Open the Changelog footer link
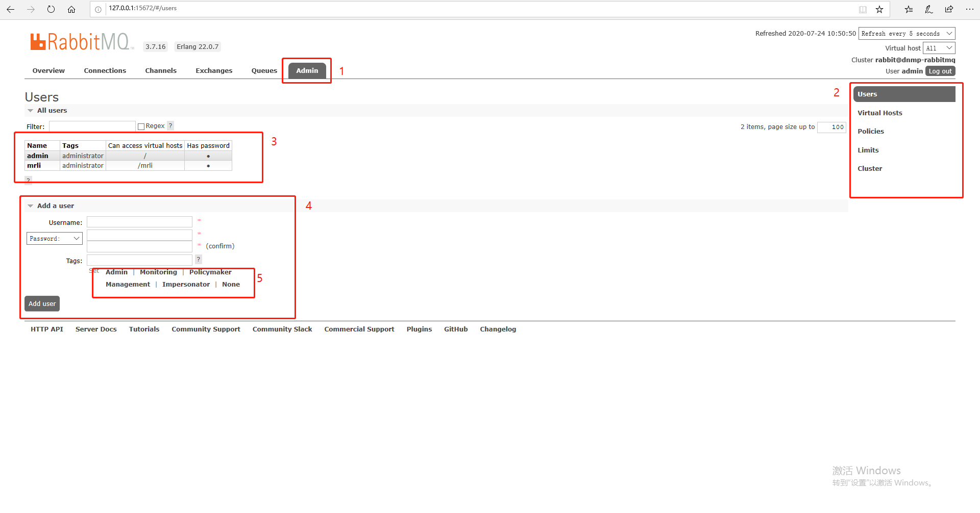The height and width of the screenshot is (513, 980). click(498, 329)
